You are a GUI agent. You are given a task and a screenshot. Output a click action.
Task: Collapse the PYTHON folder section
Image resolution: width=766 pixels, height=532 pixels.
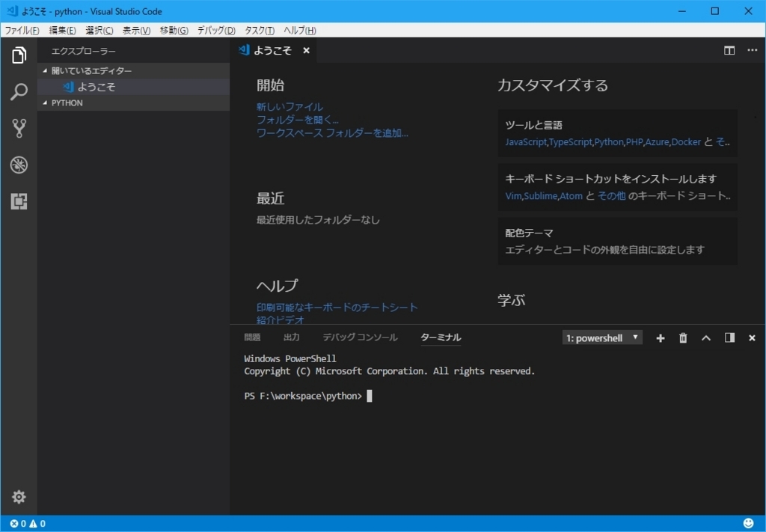(133, 103)
